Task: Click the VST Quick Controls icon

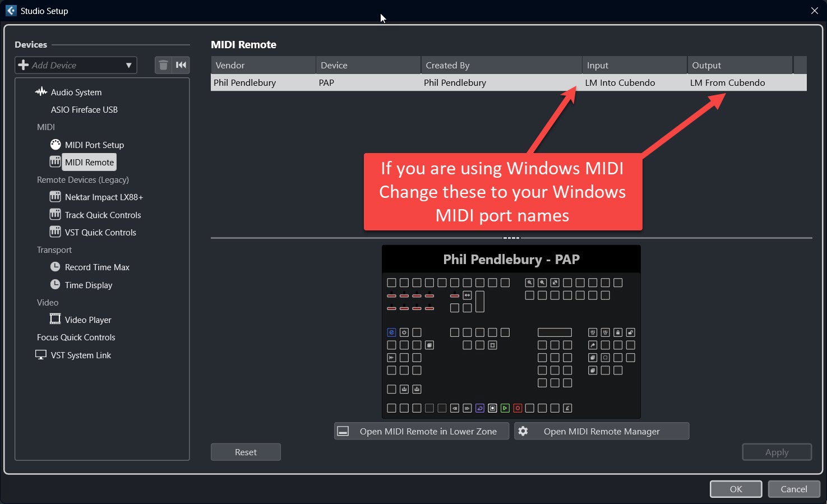Action: [55, 232]
